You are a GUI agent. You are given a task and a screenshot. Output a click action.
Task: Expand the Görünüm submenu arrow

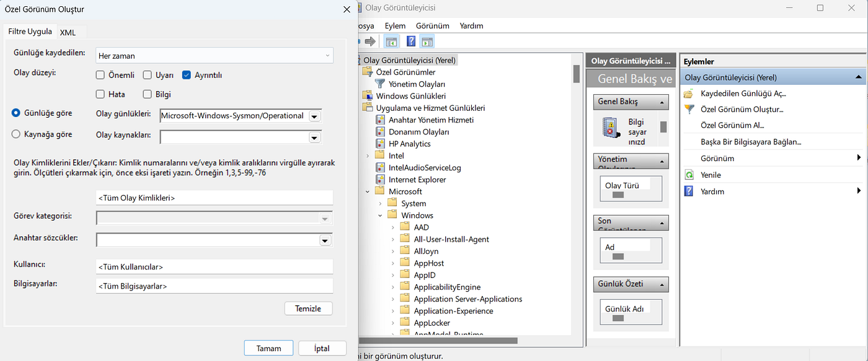859,158
